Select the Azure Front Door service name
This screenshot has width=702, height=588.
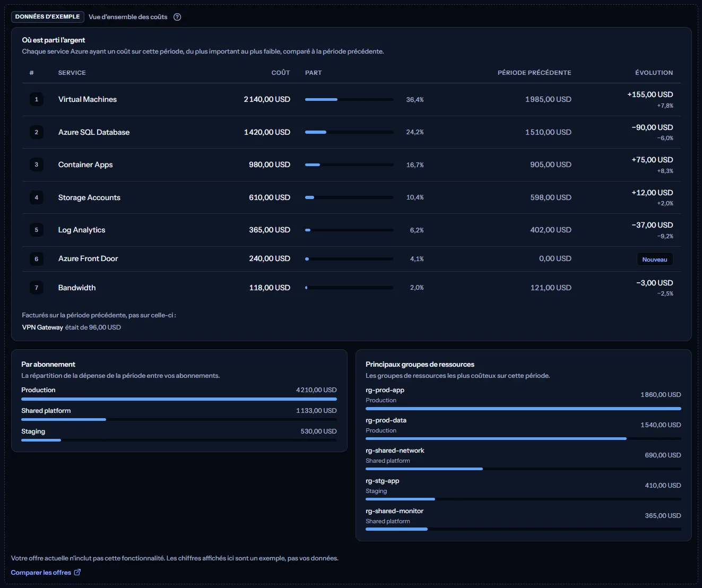click(x=88, y=258)
